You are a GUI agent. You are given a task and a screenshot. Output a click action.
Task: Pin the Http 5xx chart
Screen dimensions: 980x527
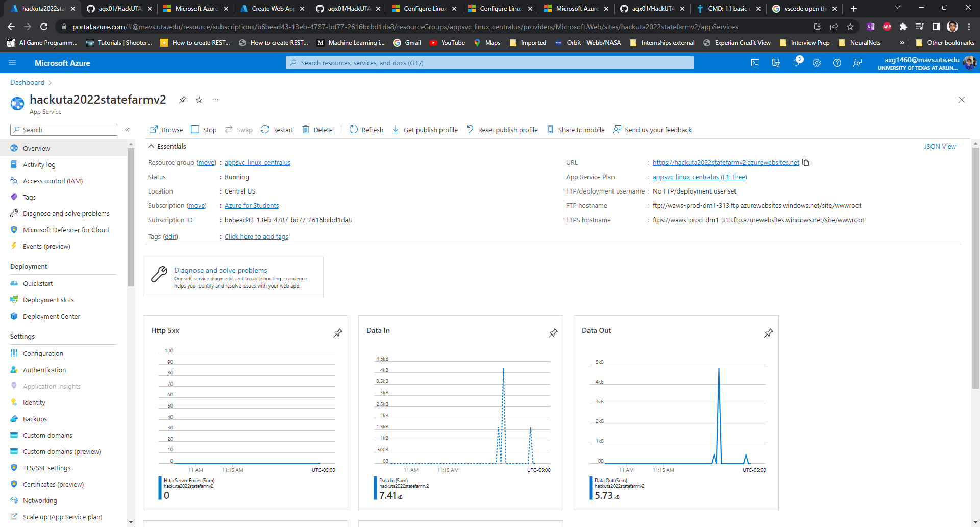coord(338,333)
